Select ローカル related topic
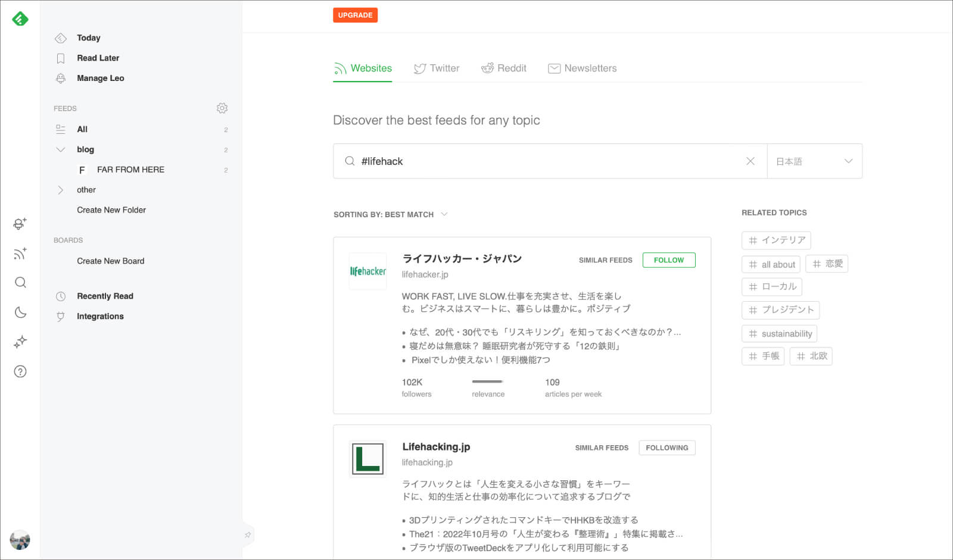 pyautogui.click(x=772, y=287)
